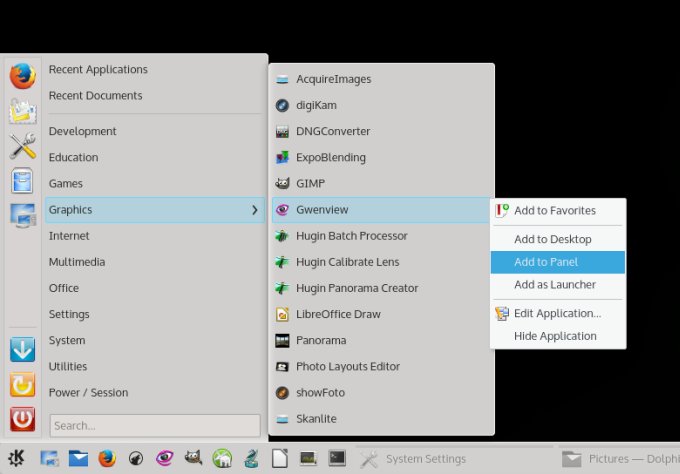Open Recent Documents

pos(155,95)
